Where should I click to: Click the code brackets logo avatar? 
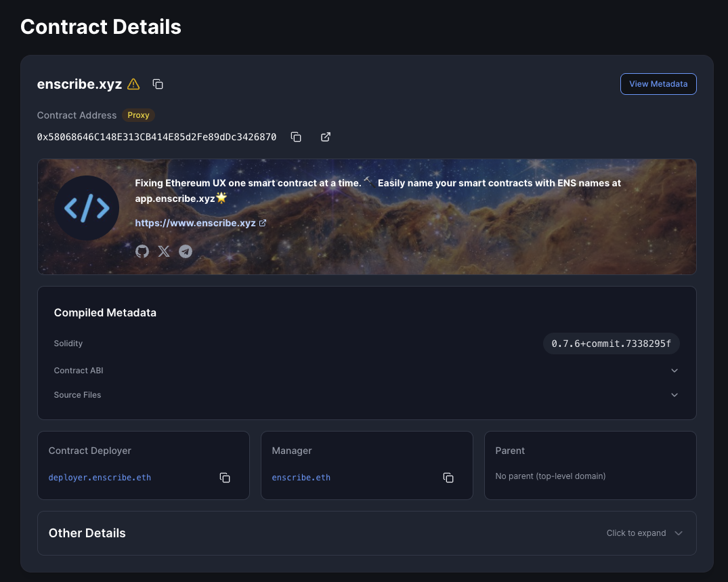[87, 209]
